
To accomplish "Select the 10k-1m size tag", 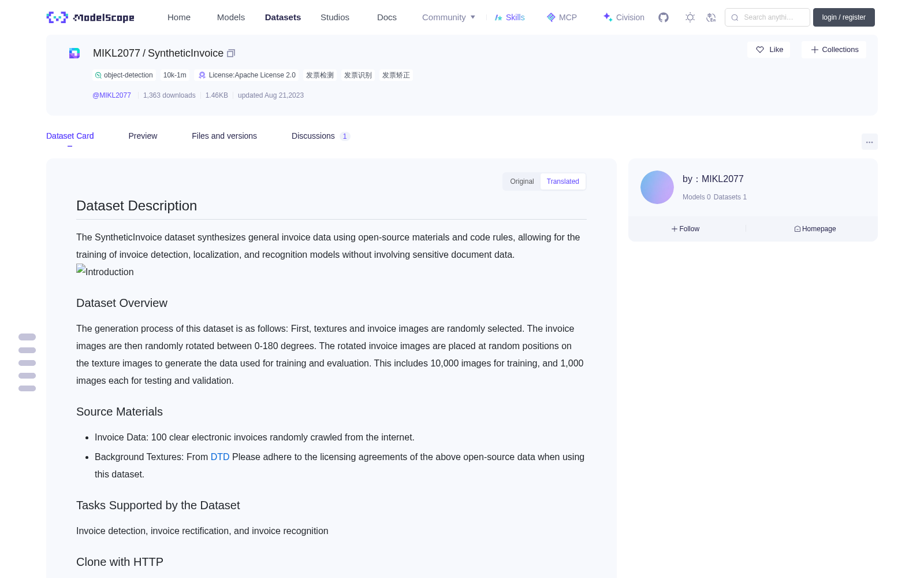I will (175, 75).
